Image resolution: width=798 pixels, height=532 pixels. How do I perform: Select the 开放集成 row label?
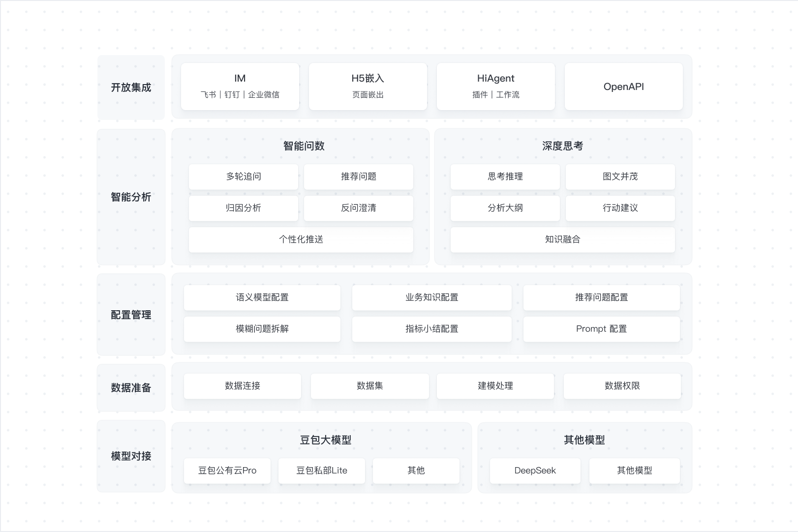(131, 88)
